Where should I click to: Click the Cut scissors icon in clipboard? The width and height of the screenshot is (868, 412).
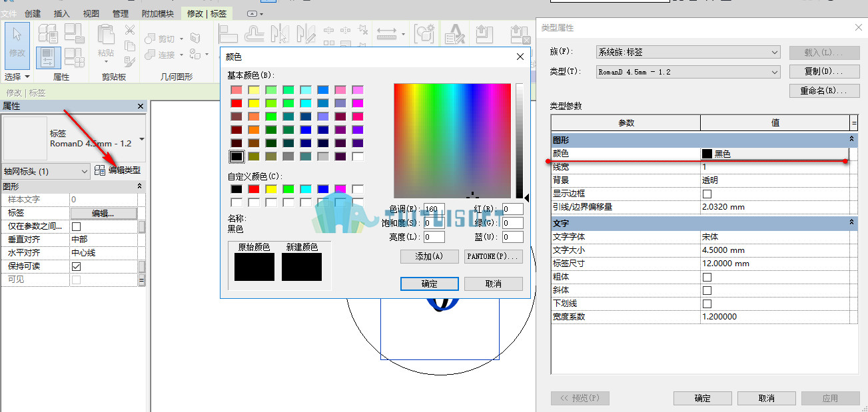click(x=130, y=30)
